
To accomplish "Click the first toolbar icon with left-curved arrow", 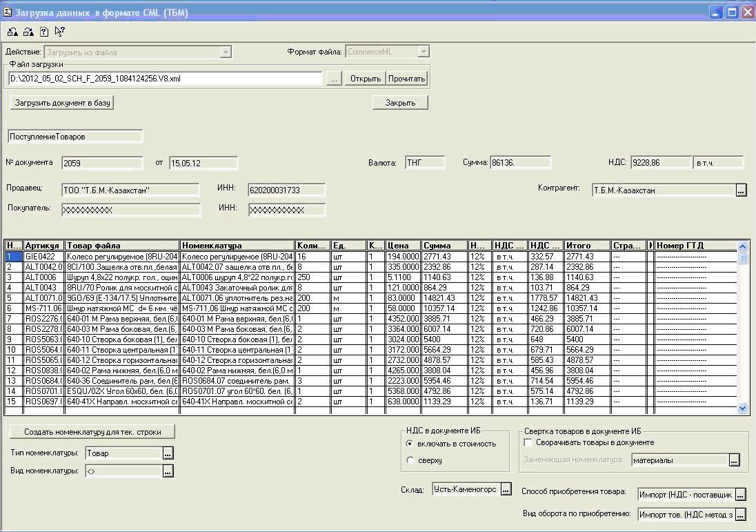I will coord(12,32).
